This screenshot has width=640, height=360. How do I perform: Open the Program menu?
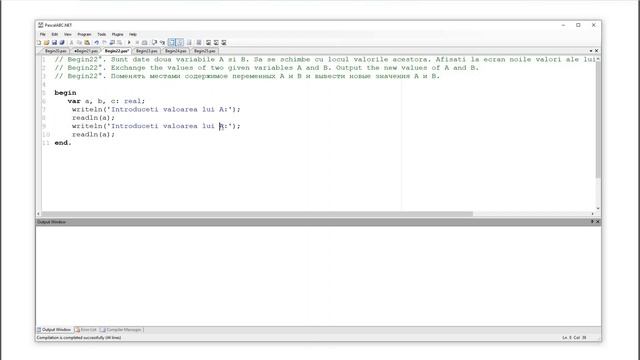tap(84, 34)
